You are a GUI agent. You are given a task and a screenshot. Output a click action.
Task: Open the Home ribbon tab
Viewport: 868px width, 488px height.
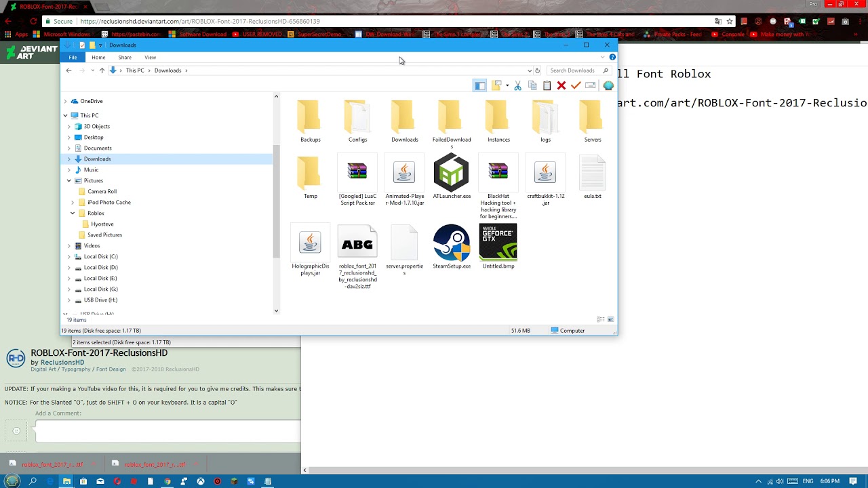(98, 58)
